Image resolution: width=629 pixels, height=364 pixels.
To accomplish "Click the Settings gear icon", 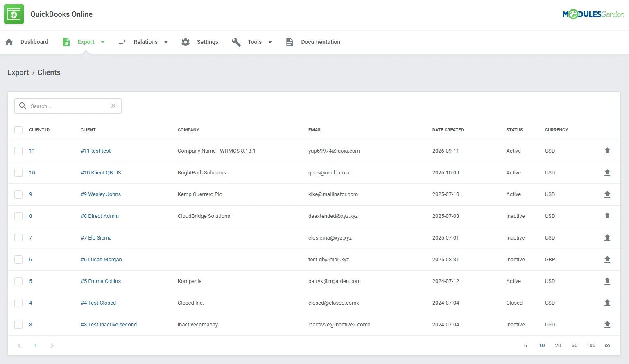I will point(186,42).
